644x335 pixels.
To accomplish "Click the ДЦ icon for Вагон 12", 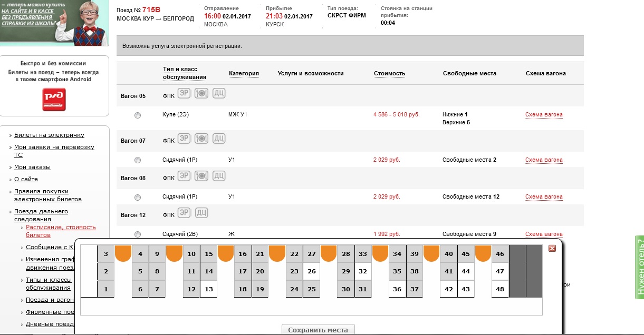I will point(201,213).
